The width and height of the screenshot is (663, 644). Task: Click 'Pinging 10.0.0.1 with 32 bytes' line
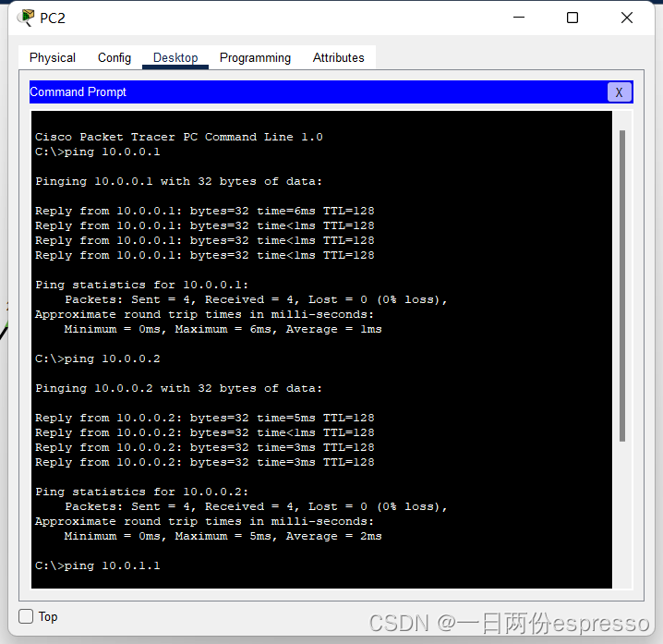[178, 181]
